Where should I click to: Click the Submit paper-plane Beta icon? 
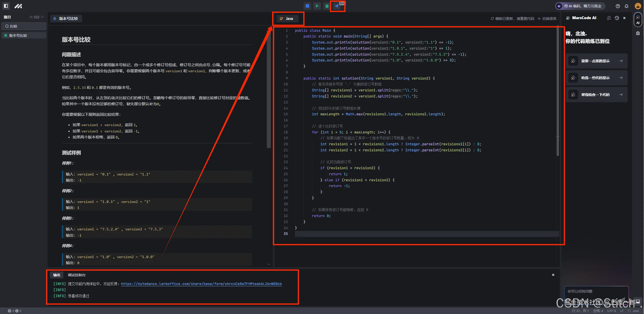(x=336, y=6)
